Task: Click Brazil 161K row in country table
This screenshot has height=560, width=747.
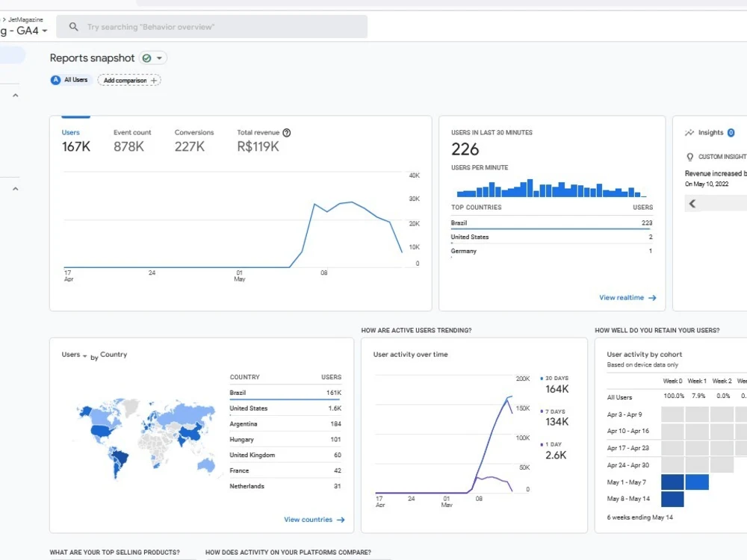Action: coord(285,393)
